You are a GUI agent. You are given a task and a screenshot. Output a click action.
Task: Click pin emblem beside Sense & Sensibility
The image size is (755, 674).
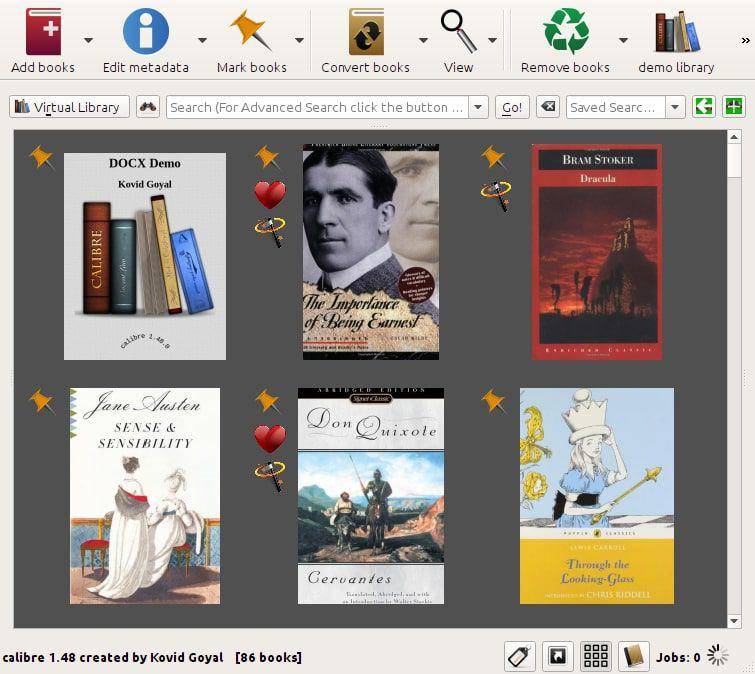tap(41, 402)
